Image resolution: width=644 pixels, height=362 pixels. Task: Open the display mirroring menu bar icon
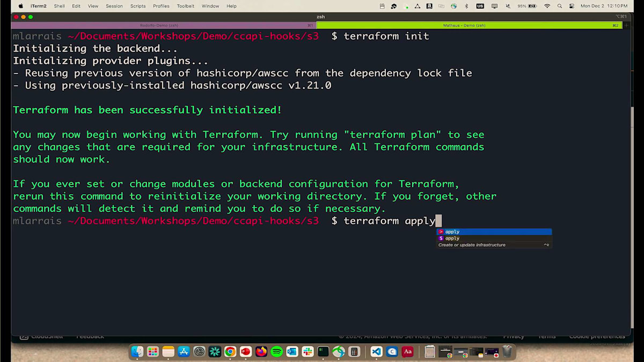pyautogui.click(x=494, y=6)
